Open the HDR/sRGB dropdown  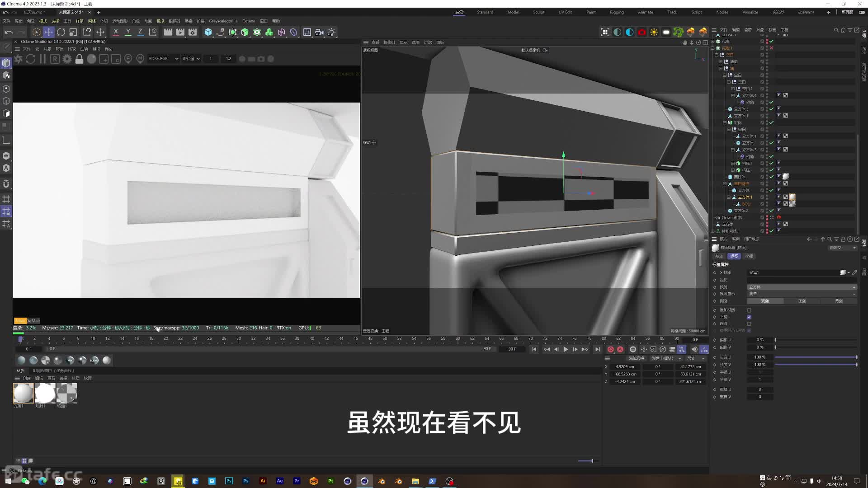[x=163, y=59]
